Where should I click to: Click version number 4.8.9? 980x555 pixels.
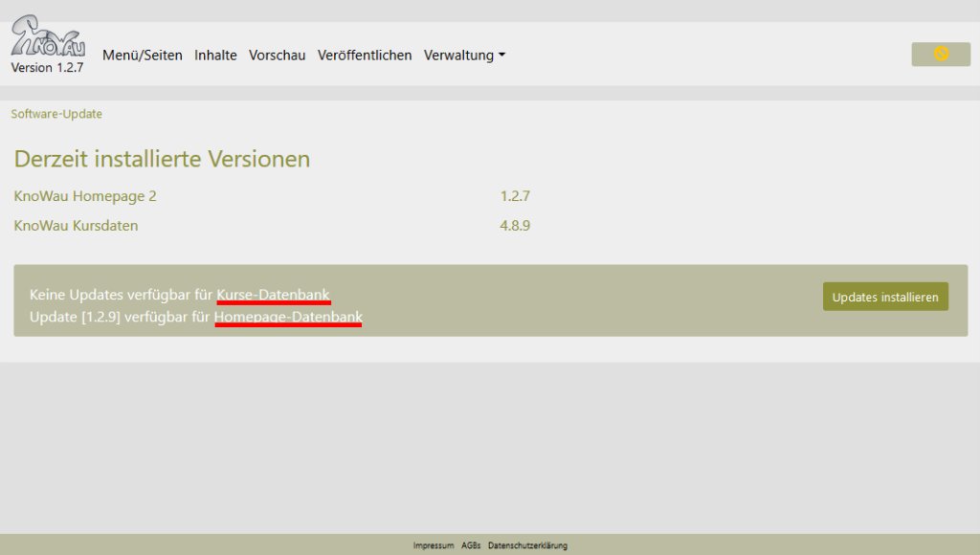point(515,226)
